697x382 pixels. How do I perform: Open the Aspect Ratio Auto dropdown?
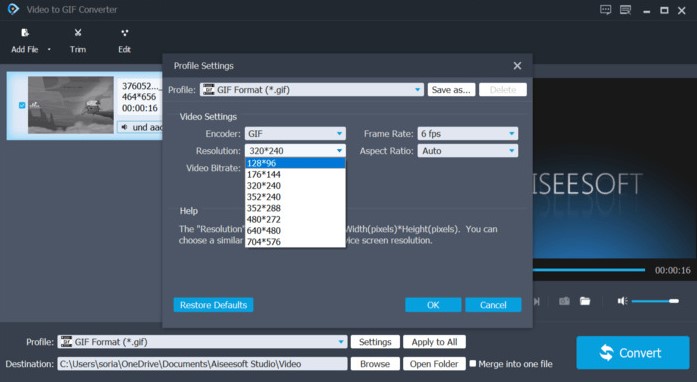tap(468, 151)
